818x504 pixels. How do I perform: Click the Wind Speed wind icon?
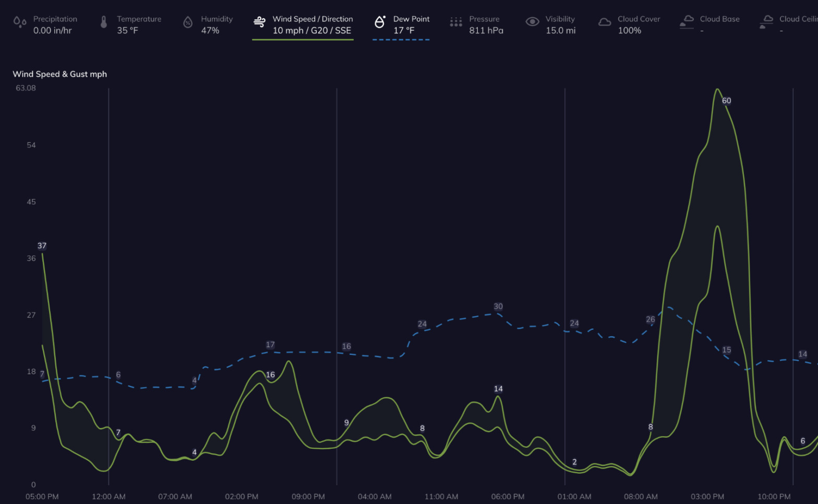259,22
